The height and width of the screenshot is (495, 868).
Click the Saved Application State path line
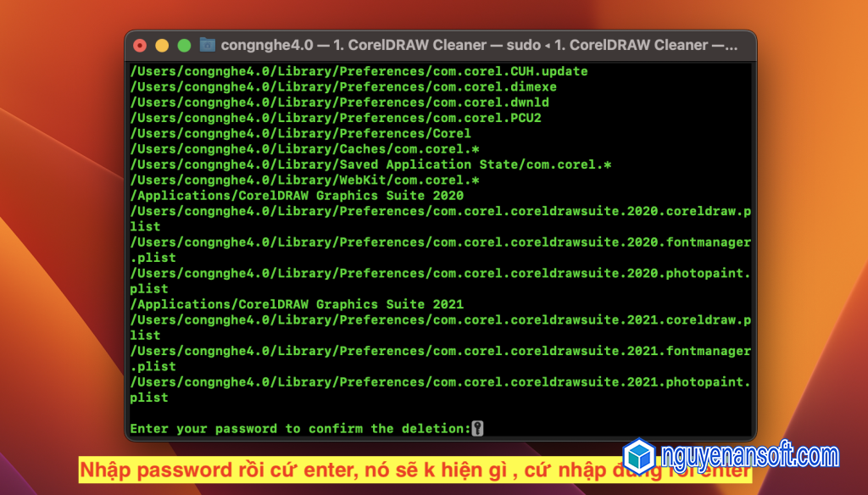tap(370, 164)
